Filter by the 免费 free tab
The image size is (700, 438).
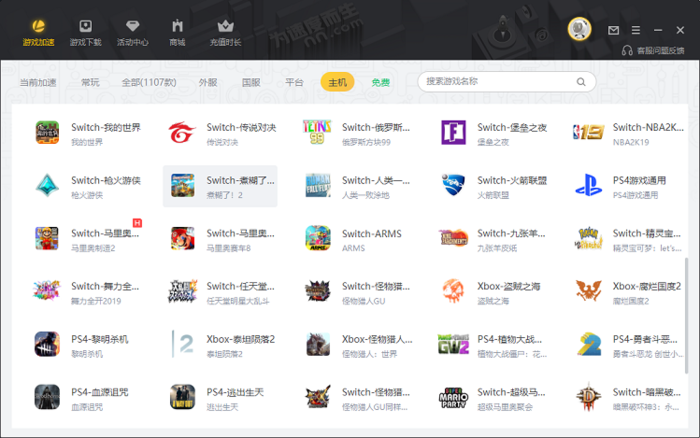click(381, 82)
